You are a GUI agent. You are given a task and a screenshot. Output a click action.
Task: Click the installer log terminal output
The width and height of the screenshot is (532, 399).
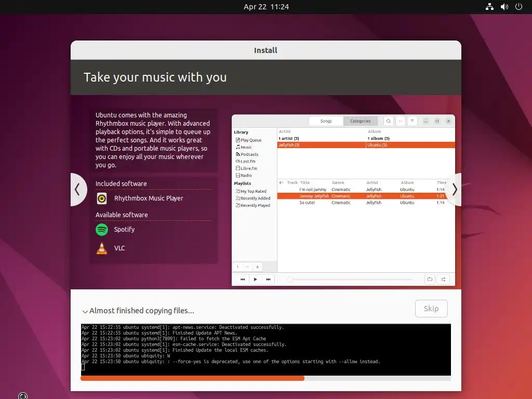pos(265,350)
